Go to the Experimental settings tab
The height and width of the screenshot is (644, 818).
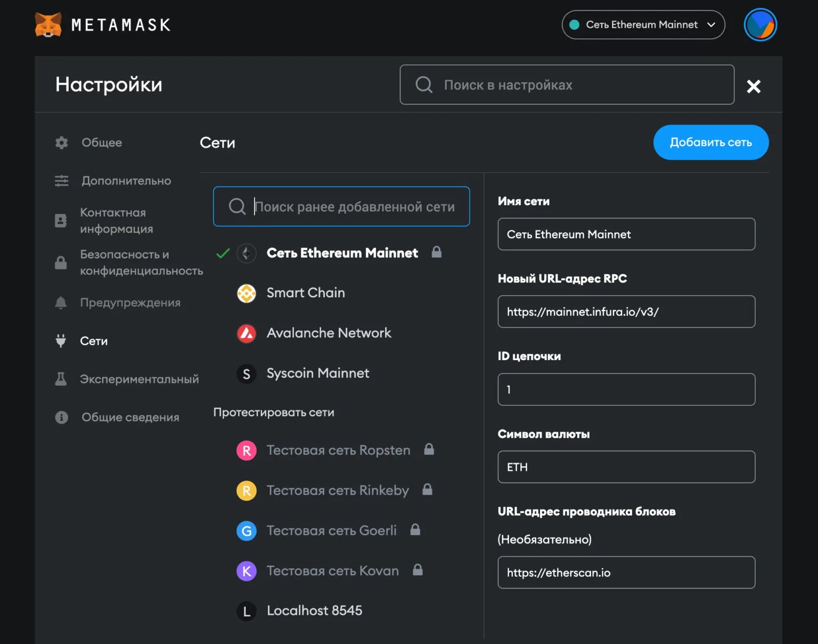(x=139, y=379)
